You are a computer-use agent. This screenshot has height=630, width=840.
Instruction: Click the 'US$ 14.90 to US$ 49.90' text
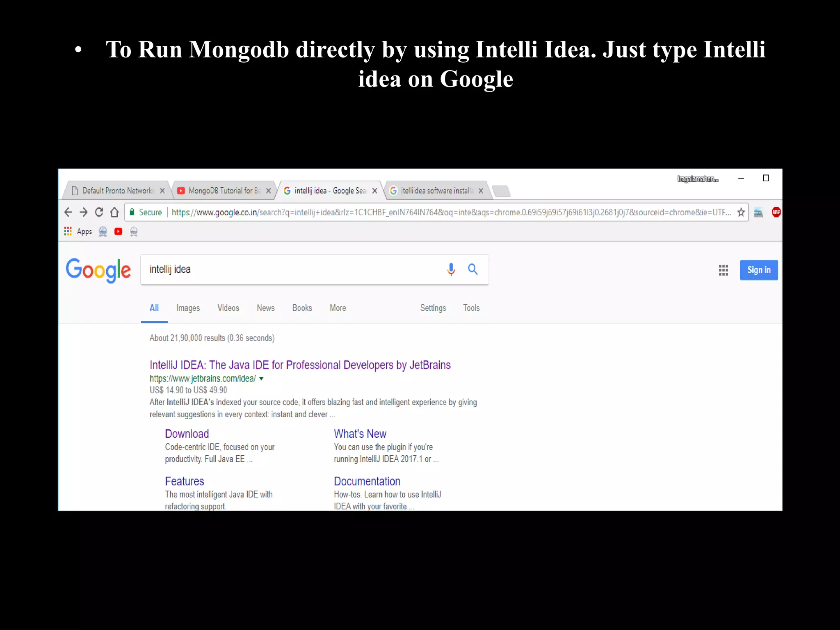pos(188,390)
